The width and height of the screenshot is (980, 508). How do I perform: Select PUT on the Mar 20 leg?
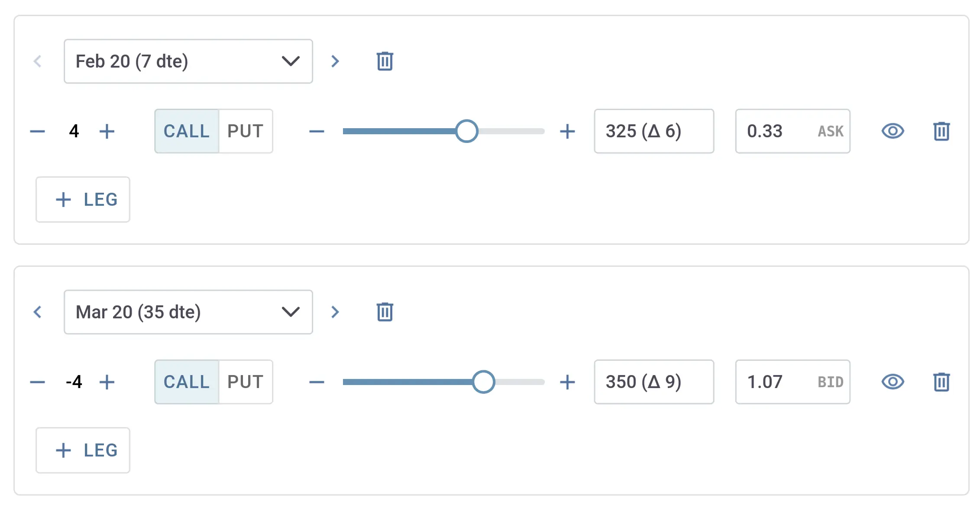pyautogui.click(x=245, y=382)
